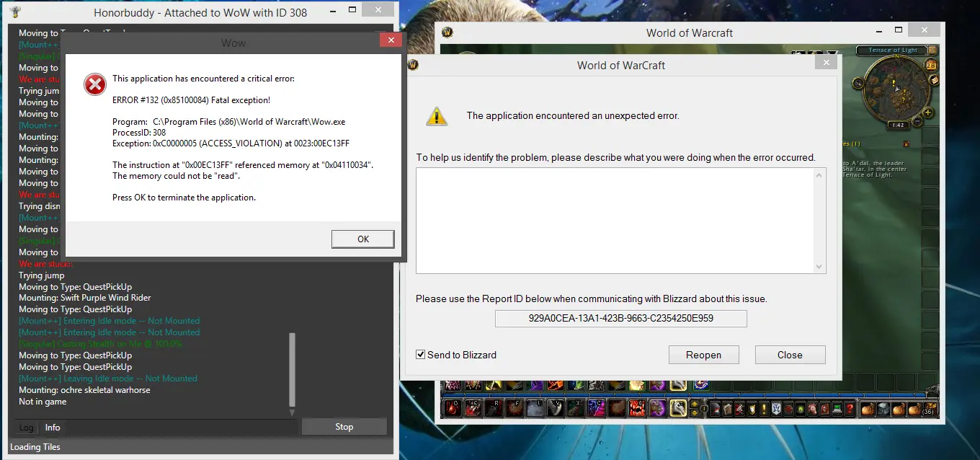The image size is (980, 460).
Task: Uncheck the Send to Blizzard checkbox
Action: click(x=421, y=355)
